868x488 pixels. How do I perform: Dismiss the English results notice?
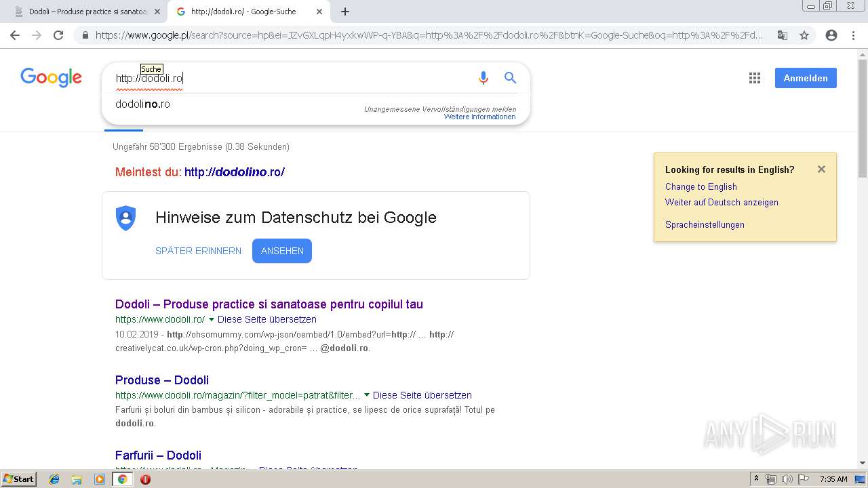coord(821,169)
